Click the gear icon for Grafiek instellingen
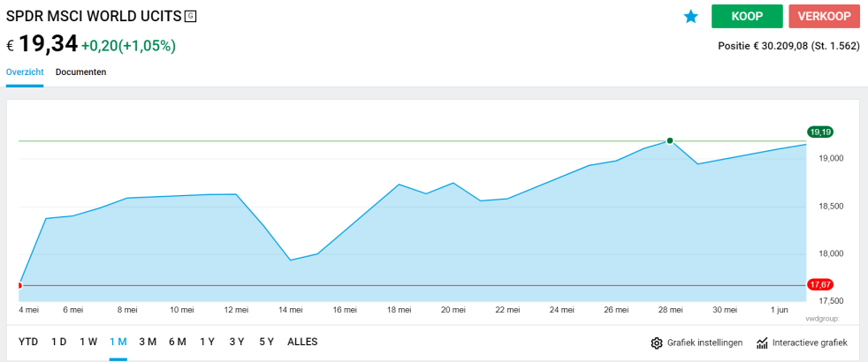 click(x=657, y=343)
